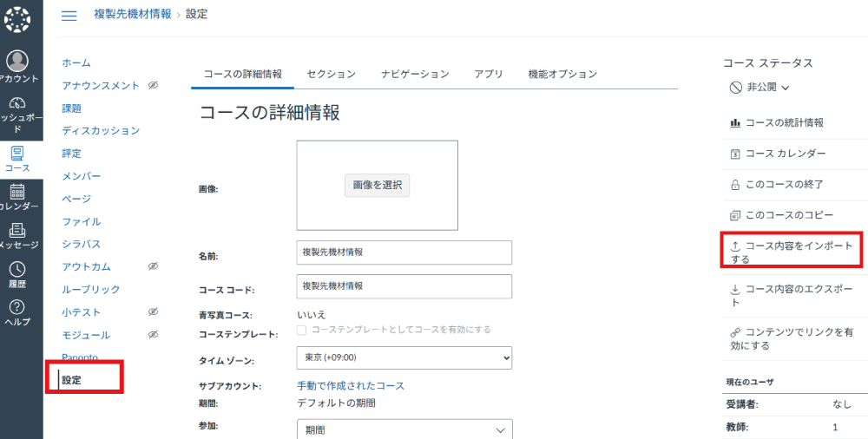Open the メッセージ inbox icon
The image size is (868, 439).
17,230
